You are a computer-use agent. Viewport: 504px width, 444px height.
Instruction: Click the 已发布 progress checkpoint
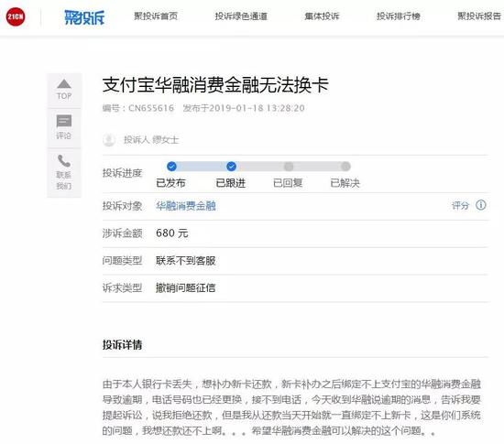coord(171,167)
